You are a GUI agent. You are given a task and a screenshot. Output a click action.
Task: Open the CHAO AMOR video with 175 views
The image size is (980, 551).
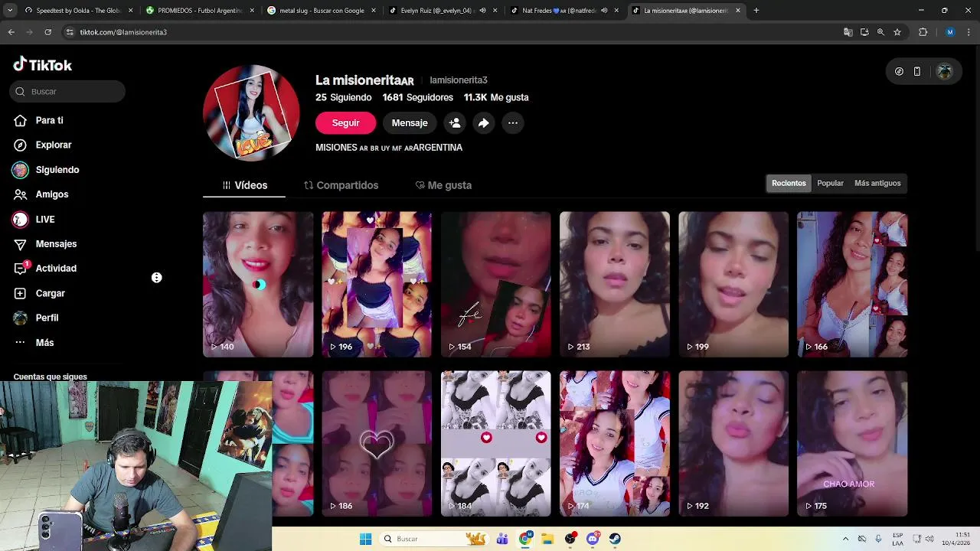[852, 444]
